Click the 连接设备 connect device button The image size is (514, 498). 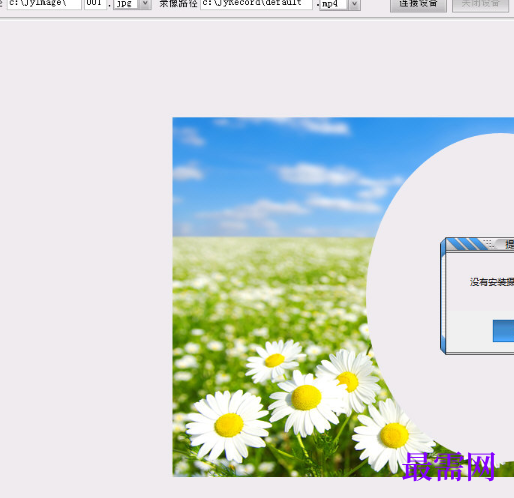click(418, 5)
